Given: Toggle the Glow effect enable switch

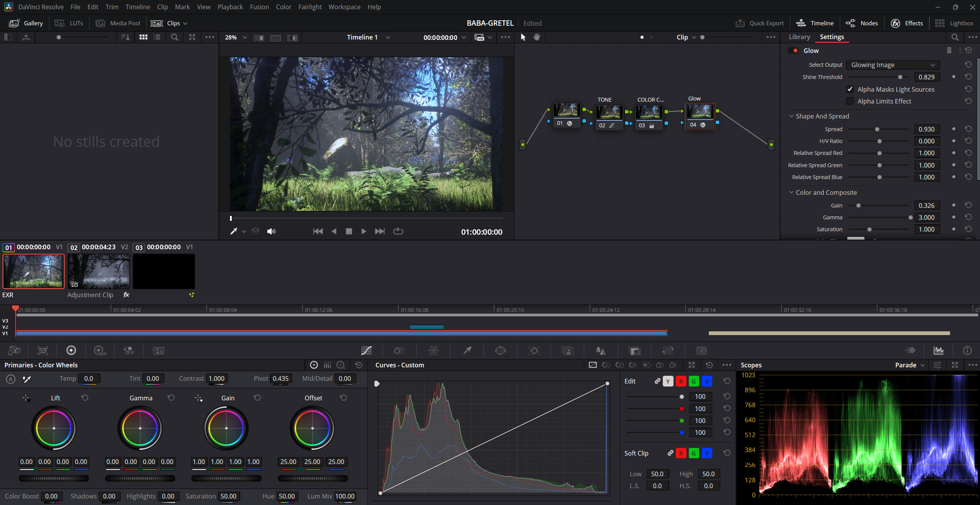Looking at the screenshot, I should (793, 51).
